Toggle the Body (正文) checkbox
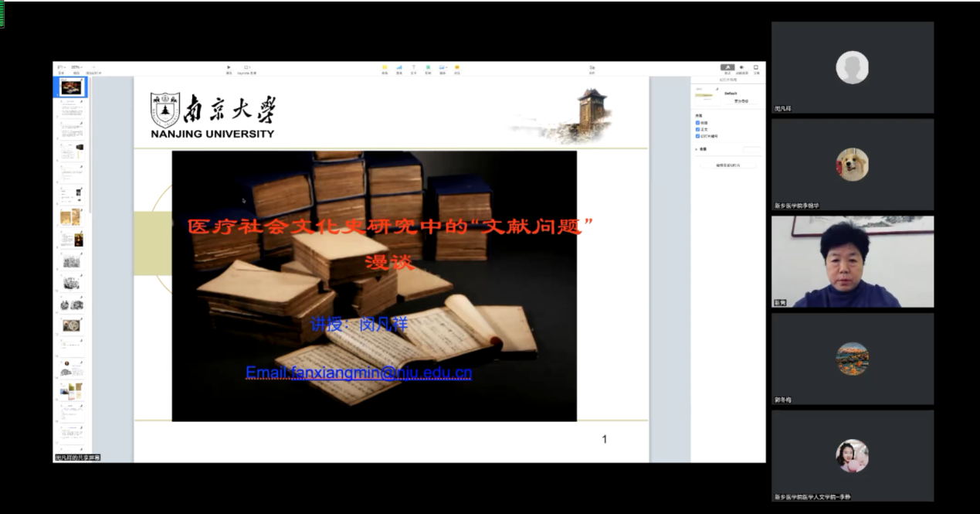Viewport: 980px width, 514px height. (697, 129)
